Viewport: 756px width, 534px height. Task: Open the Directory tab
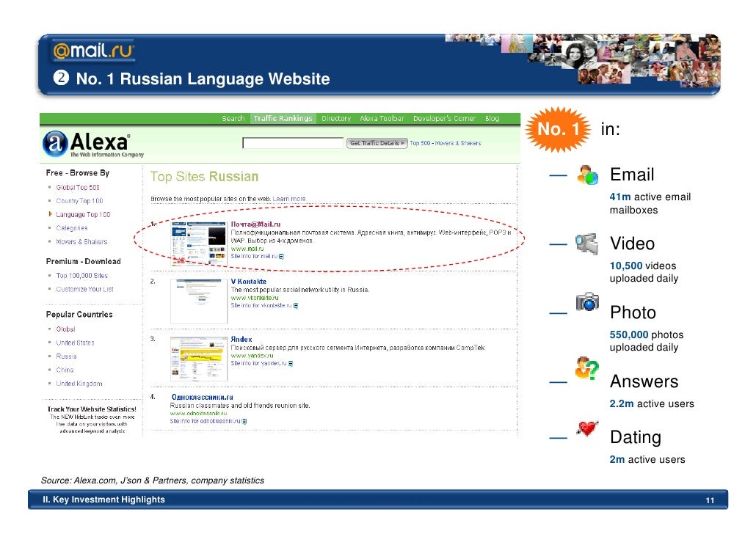[x=336, y=119]
